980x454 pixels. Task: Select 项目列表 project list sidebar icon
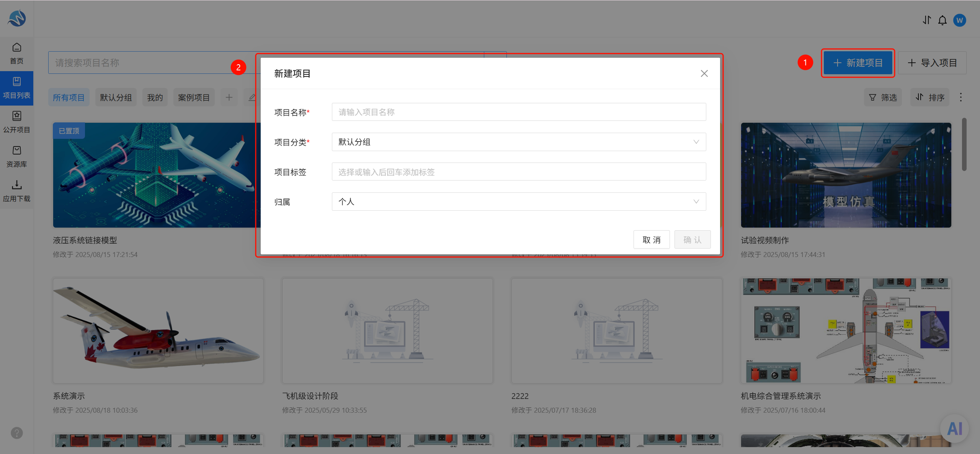(x=16, y=88)
